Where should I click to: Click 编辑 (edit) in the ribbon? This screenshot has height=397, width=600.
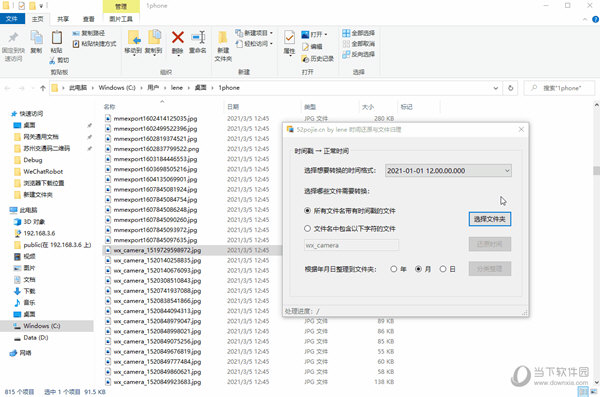coord(312,46)
